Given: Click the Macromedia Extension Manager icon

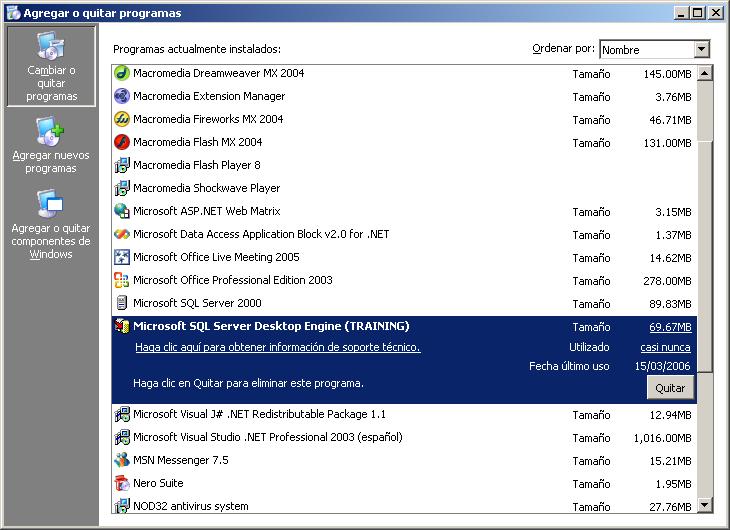Looking at the screenshot, I should click(x=122, y=96).
